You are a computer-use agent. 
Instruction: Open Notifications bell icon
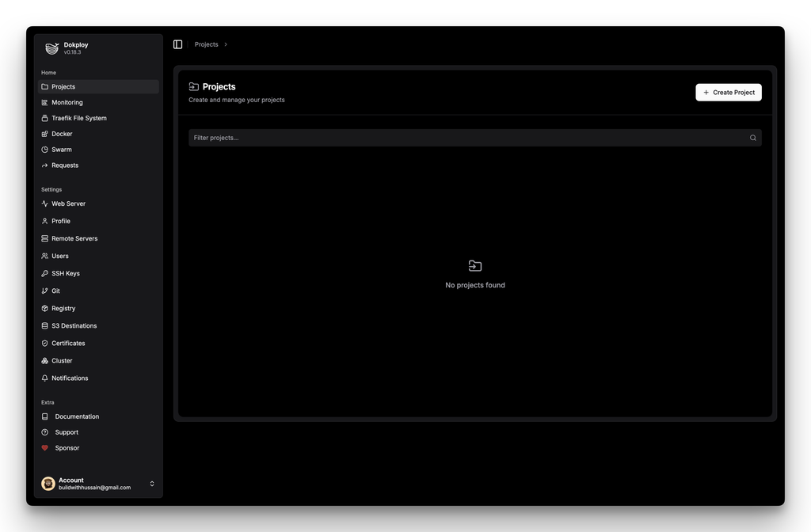(44, 378)
